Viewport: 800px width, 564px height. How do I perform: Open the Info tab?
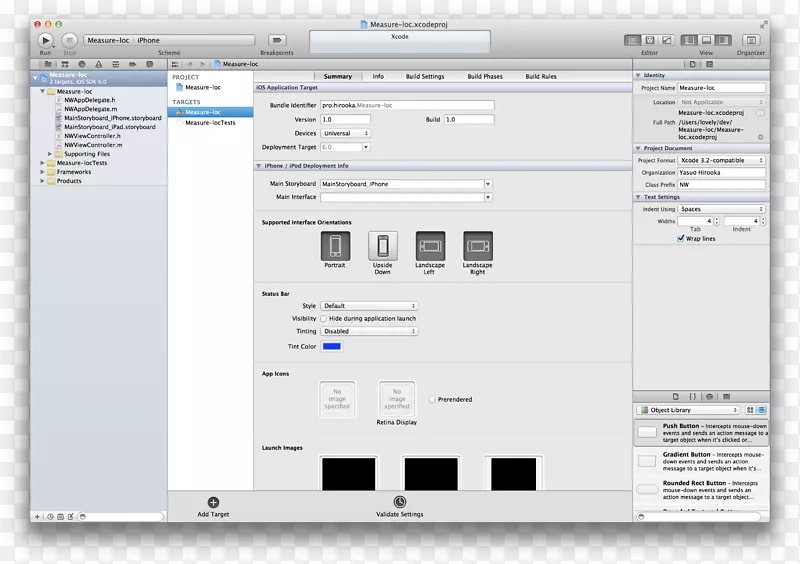(378, 76)
